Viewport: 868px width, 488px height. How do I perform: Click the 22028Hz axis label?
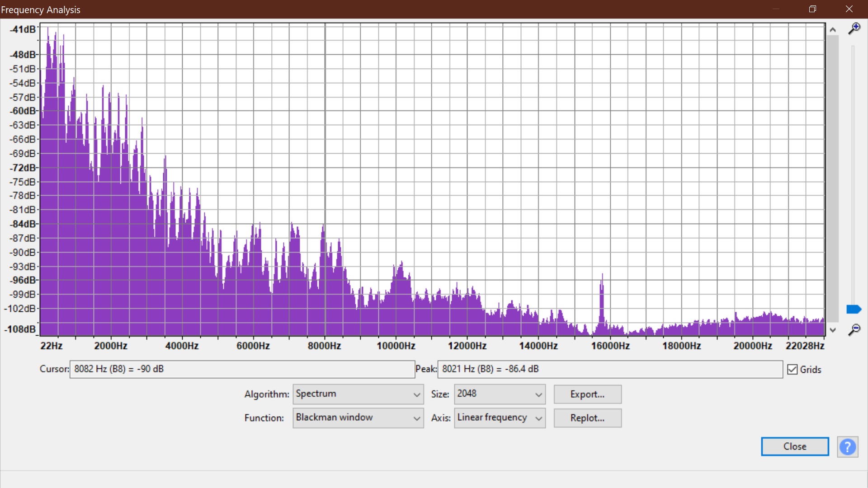[805, 346]
